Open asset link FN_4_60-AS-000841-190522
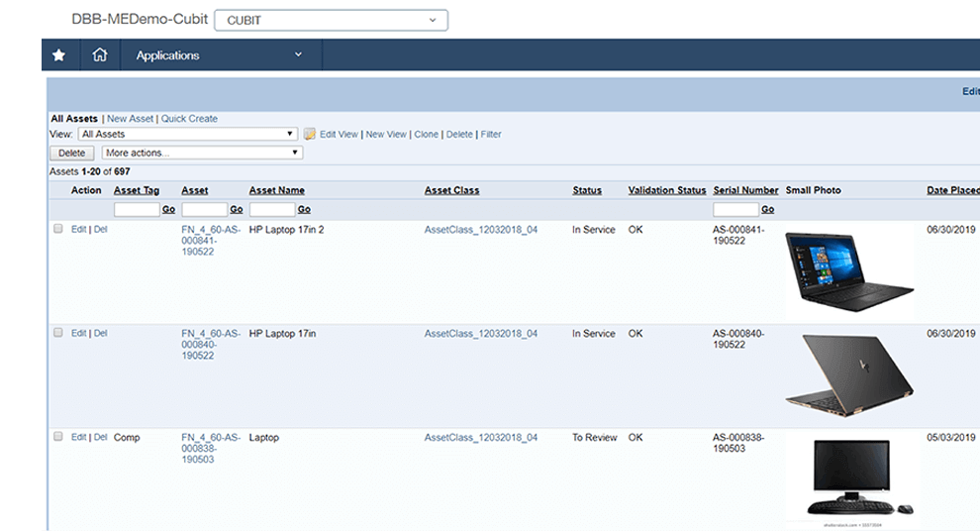The image size is (980, 531). (211, 240)
